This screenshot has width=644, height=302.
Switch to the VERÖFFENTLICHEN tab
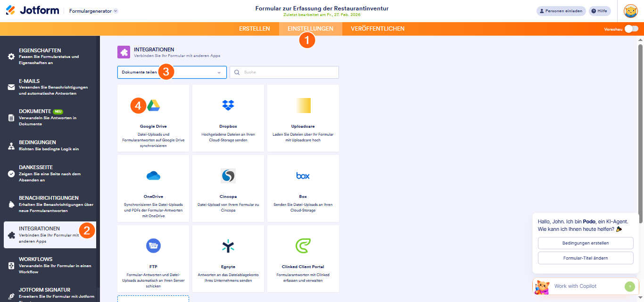378,28
